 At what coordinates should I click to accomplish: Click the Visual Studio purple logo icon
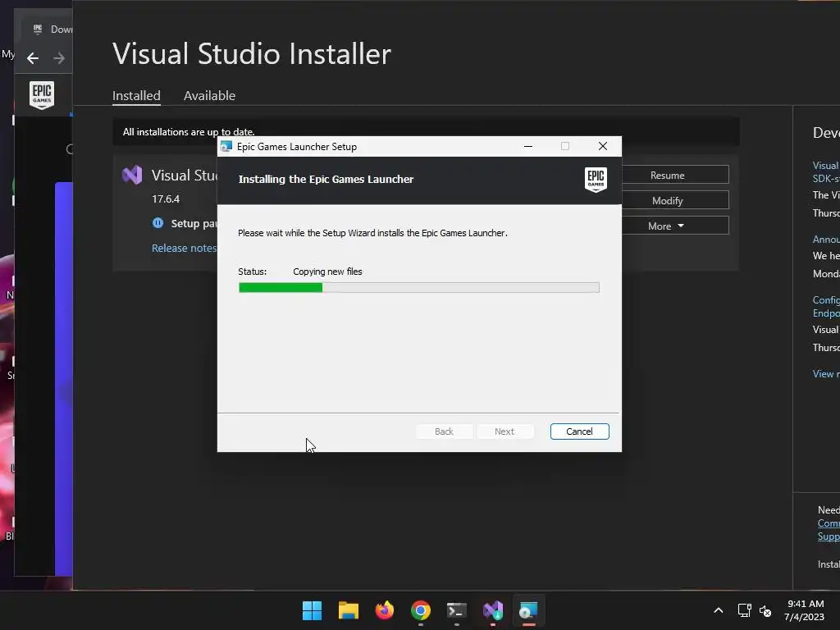132,175
